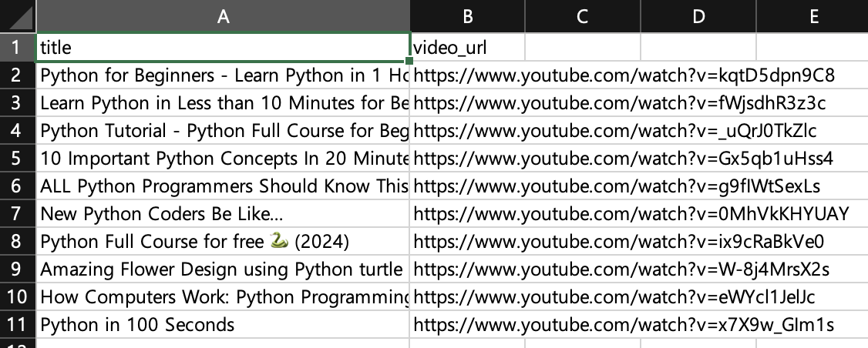Select row 4 header
Screen dimensions: 868x348
[18, 130]
